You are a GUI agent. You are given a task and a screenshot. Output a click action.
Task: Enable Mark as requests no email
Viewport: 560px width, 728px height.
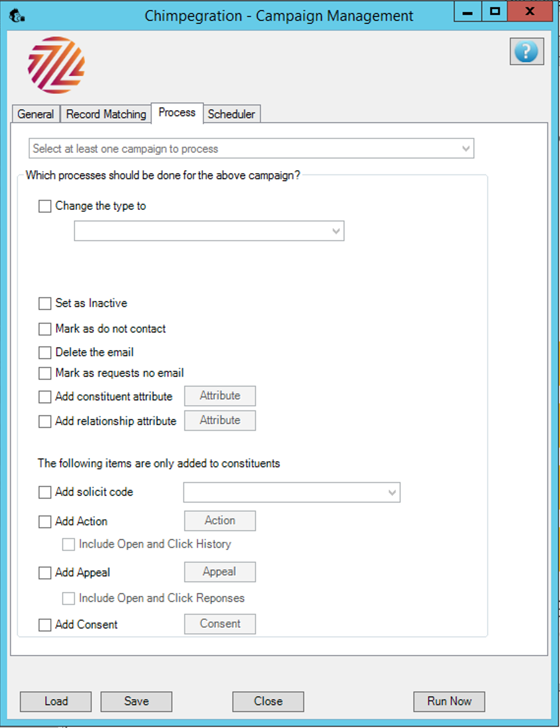(45, 373)
